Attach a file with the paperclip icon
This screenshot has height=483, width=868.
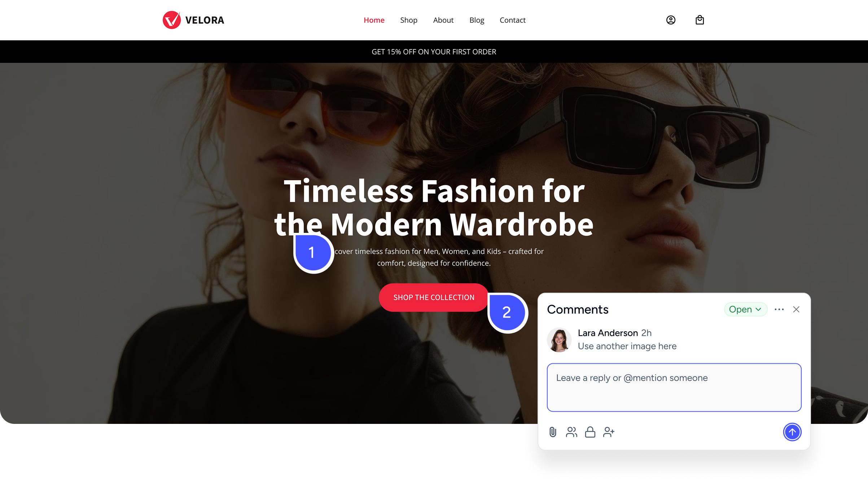[x=553, y=432]
